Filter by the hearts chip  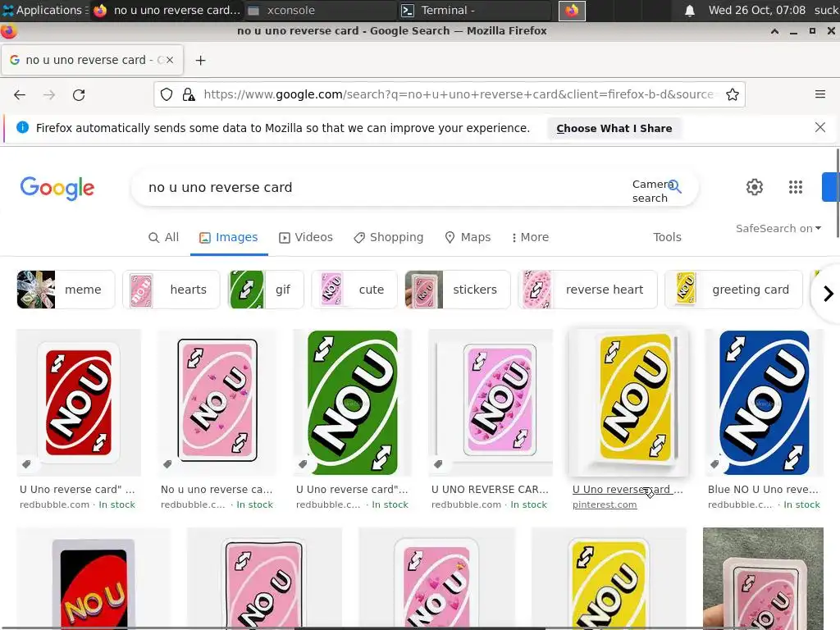tap(171, 290)
